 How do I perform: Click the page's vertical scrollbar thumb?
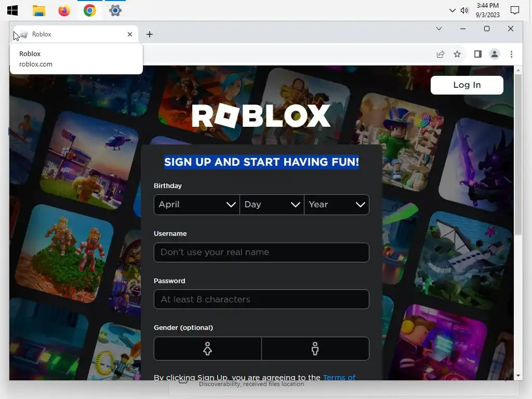pos(518,154)
